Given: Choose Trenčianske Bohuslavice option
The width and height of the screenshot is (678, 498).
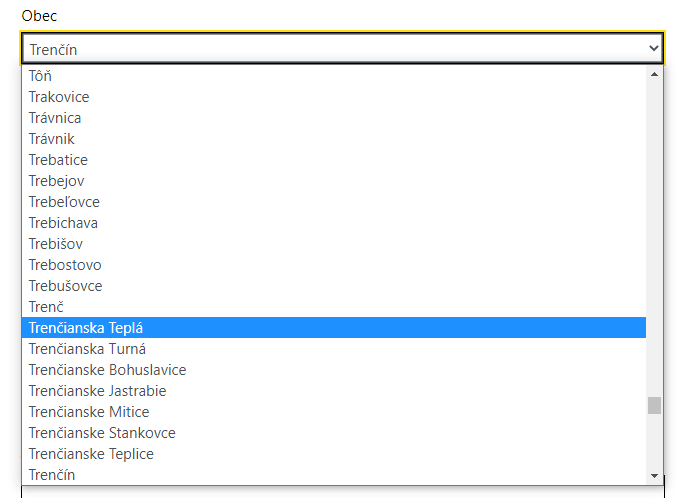Looking at the screenshot, I should [334, 370].
